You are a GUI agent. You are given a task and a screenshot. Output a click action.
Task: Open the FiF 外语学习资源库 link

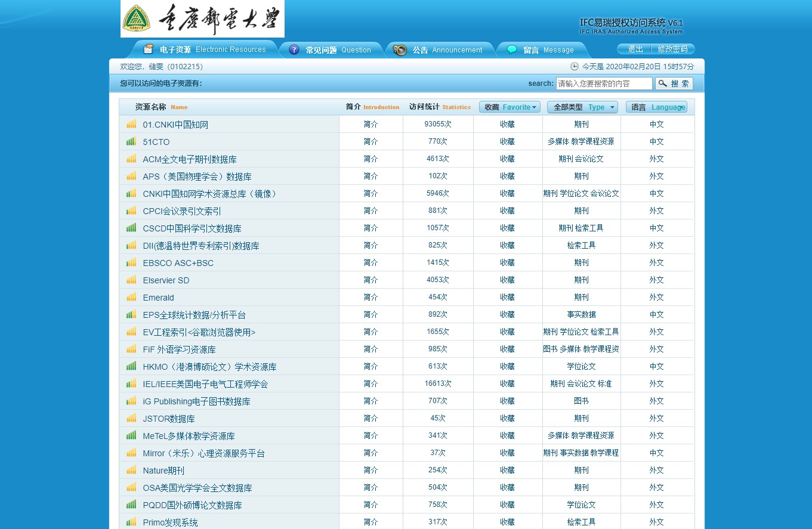180,349
